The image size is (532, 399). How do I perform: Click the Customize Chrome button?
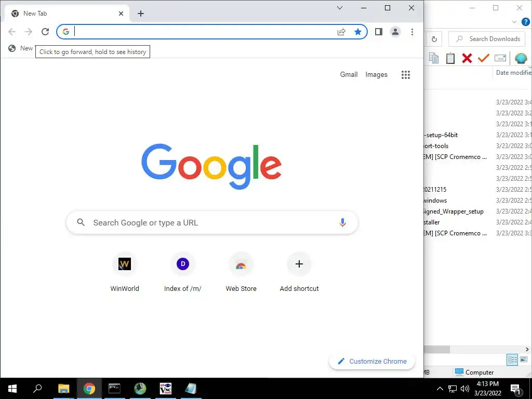point(372,362)
